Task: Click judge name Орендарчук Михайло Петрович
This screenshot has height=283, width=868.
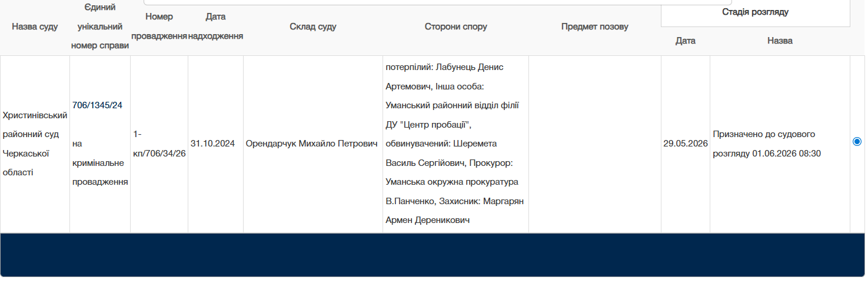Action: tap(312, 143)
